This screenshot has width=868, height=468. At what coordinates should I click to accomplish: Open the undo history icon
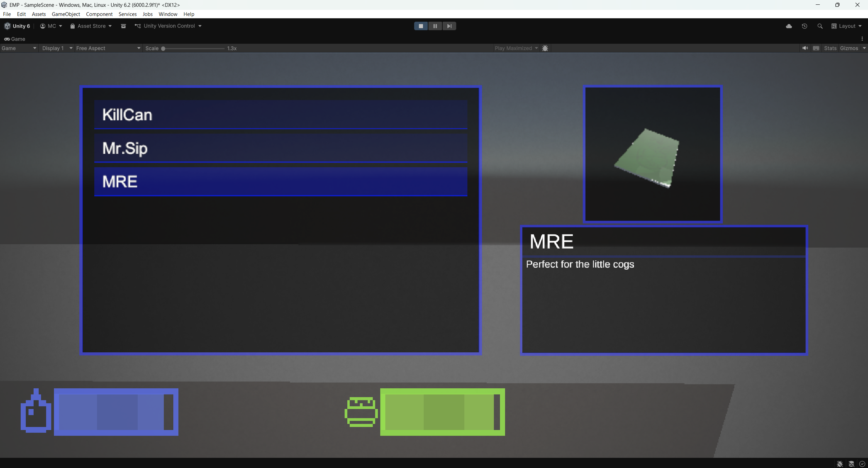[804, 26]
